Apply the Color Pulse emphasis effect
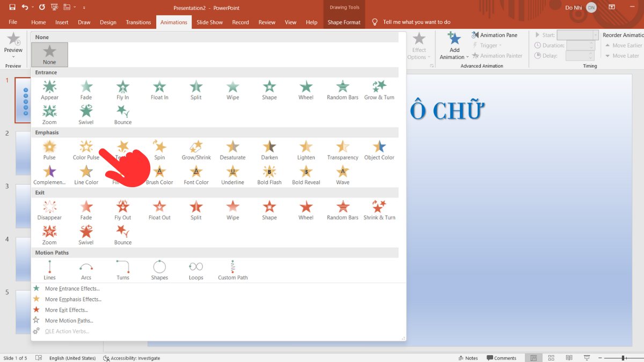This screenshot has width=644, height=362. pyautogui.click(x=86, y=150)
